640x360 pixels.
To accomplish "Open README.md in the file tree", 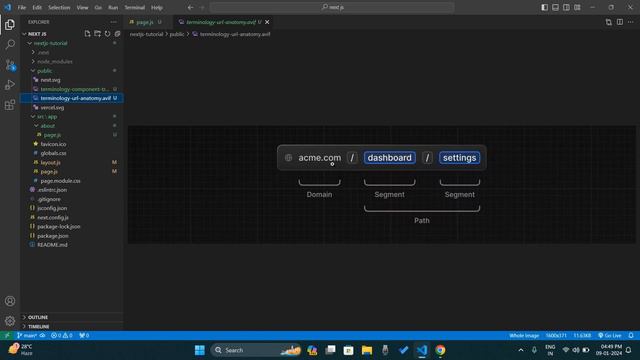I will click(52, 245).
